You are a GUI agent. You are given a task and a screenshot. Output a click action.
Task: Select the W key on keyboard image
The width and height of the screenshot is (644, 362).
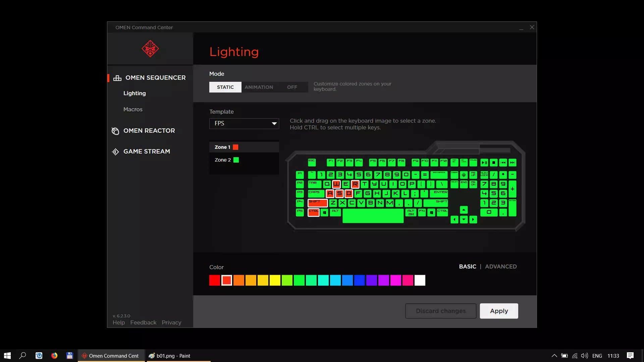click(336, 184)
